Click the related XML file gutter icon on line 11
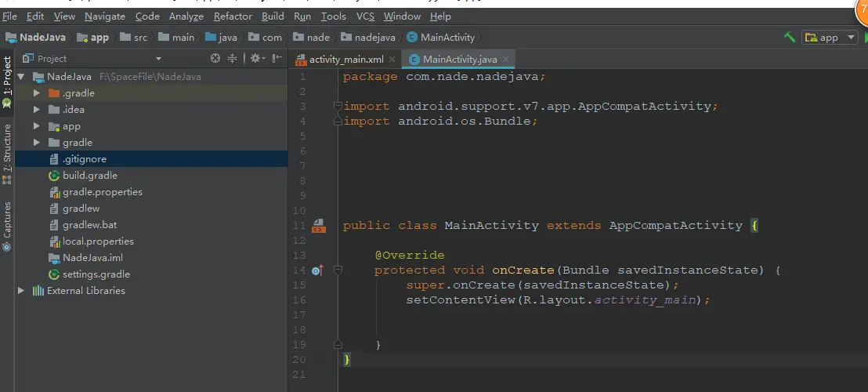 coord(318,225)
